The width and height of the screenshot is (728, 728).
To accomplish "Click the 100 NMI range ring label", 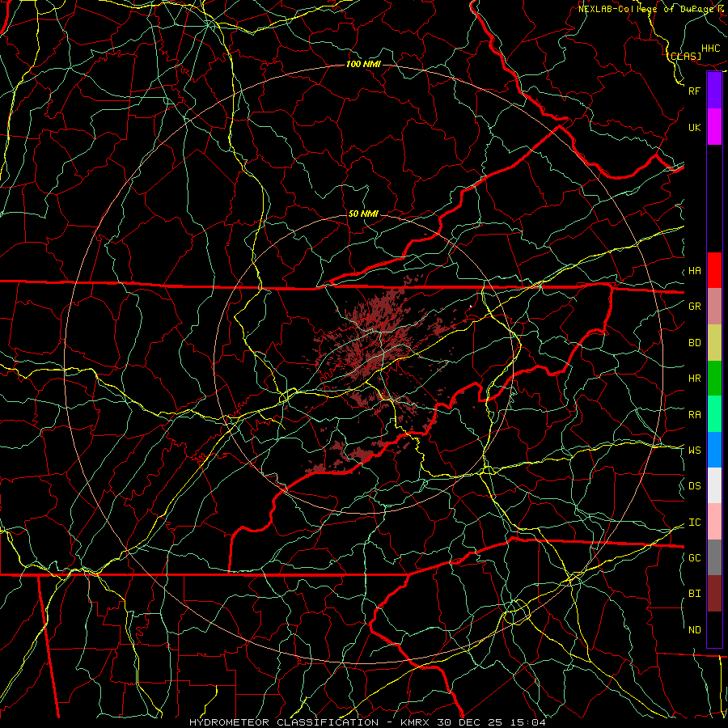I will point(363,64).
